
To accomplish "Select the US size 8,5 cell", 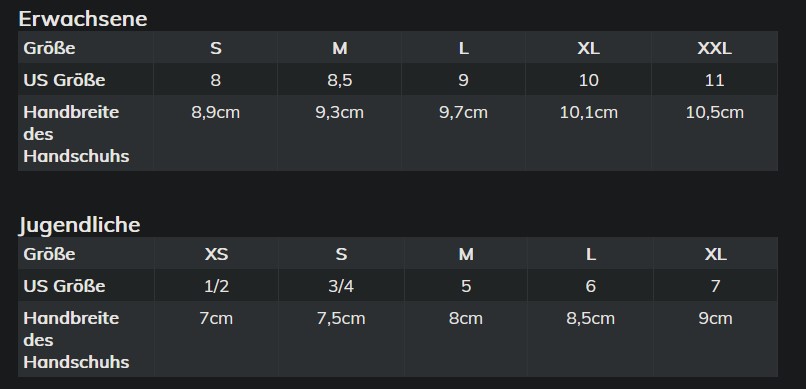I will 340,80.
